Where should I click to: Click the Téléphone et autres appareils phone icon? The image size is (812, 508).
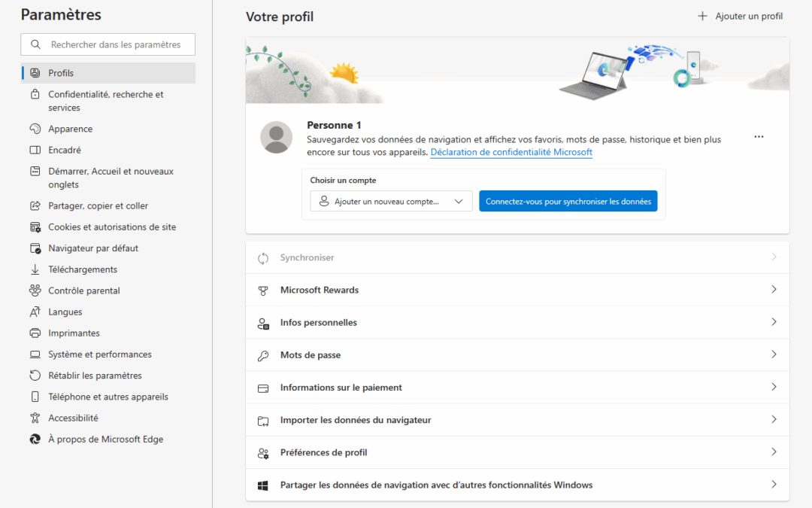35,397
